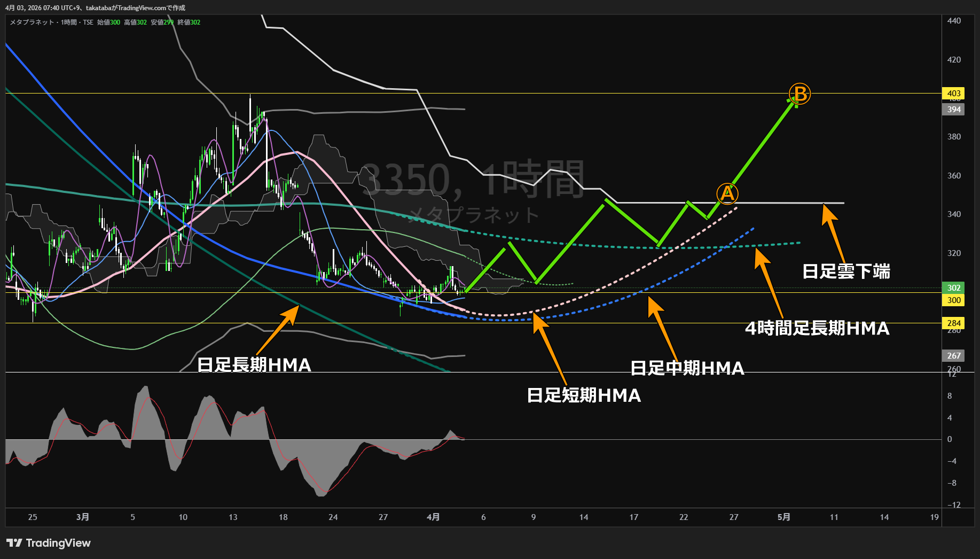
Task: Click the 320 tick on the price axis
Action: click(954, 253)
